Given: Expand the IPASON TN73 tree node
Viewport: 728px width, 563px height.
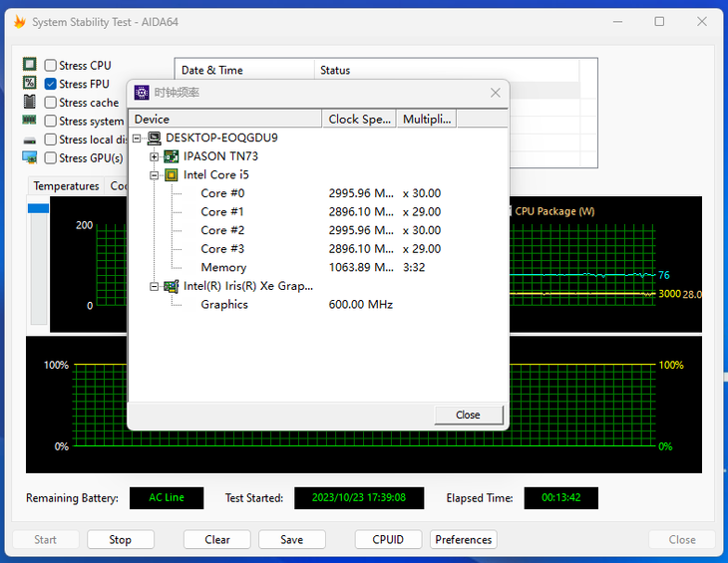Looking at the screenshot, I should point(155,156).
